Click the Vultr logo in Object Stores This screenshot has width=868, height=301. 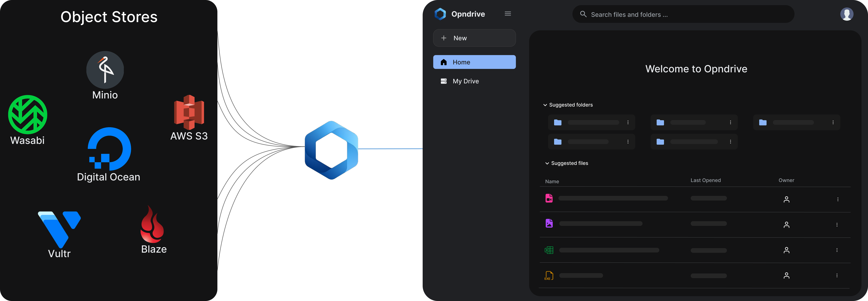(59, 229)
